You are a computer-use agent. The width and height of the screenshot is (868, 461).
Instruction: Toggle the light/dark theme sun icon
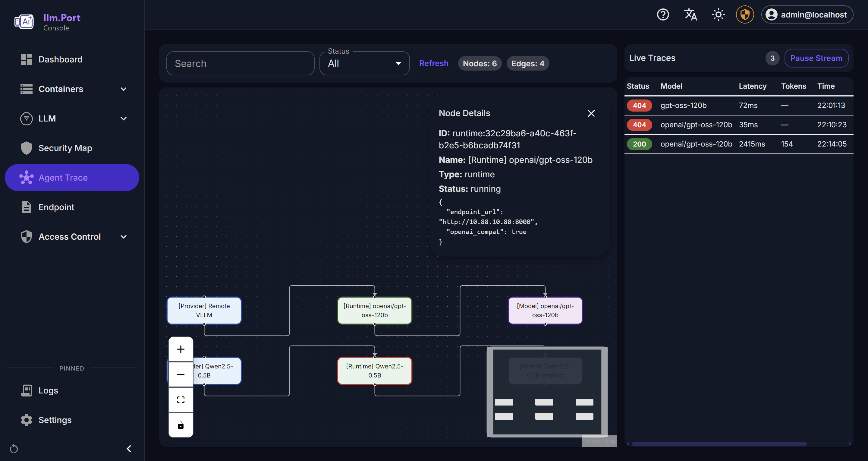pos(718,14)
